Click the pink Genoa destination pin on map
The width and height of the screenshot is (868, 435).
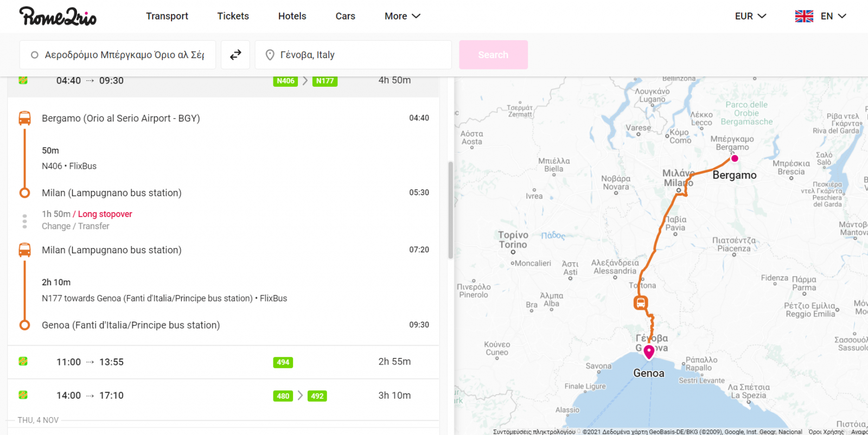coord(649,353)
